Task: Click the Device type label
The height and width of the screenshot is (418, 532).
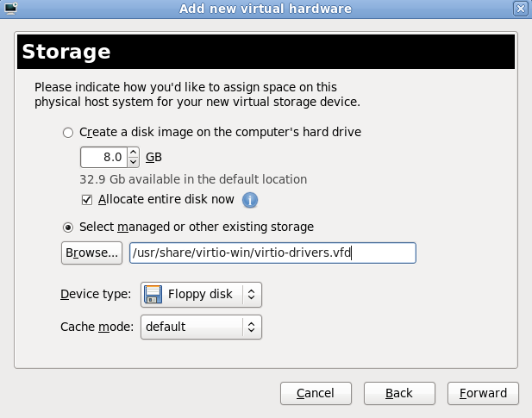Action: (x=95, y=295)
